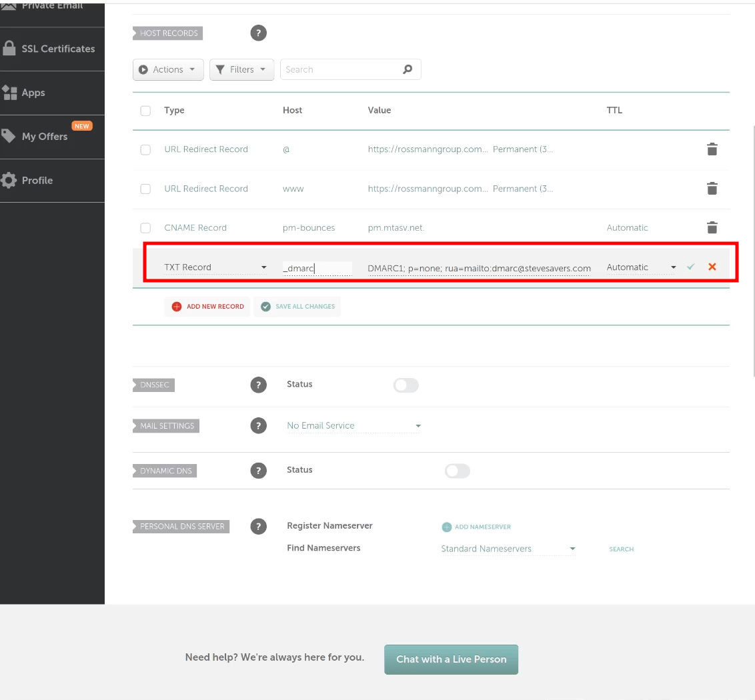
Task: Open the No Email Service mail settings dropdown
Action: pyautogui.click(x=354, y=425)
